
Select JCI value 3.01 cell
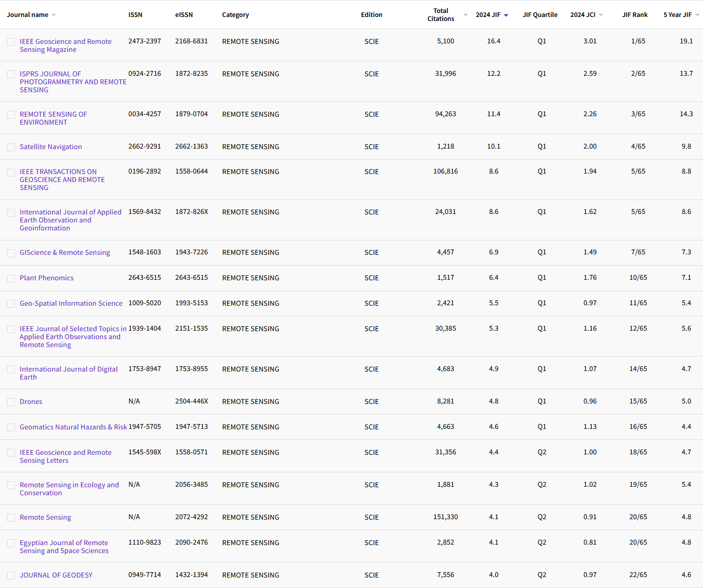590,41
